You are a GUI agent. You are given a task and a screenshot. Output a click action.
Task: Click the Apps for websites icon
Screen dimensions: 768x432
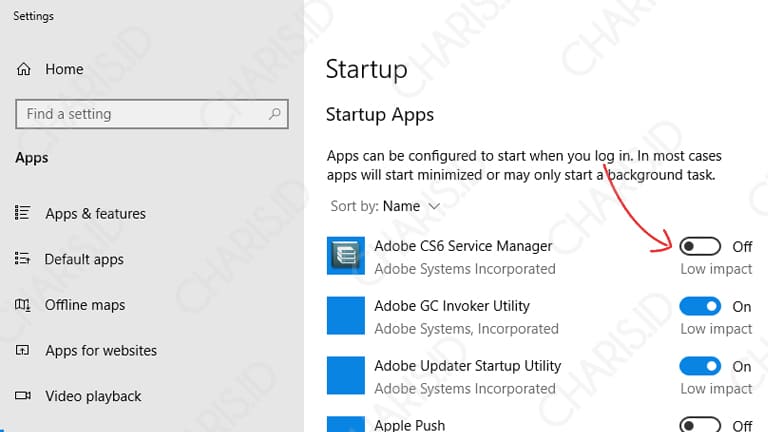coord(22,350)
